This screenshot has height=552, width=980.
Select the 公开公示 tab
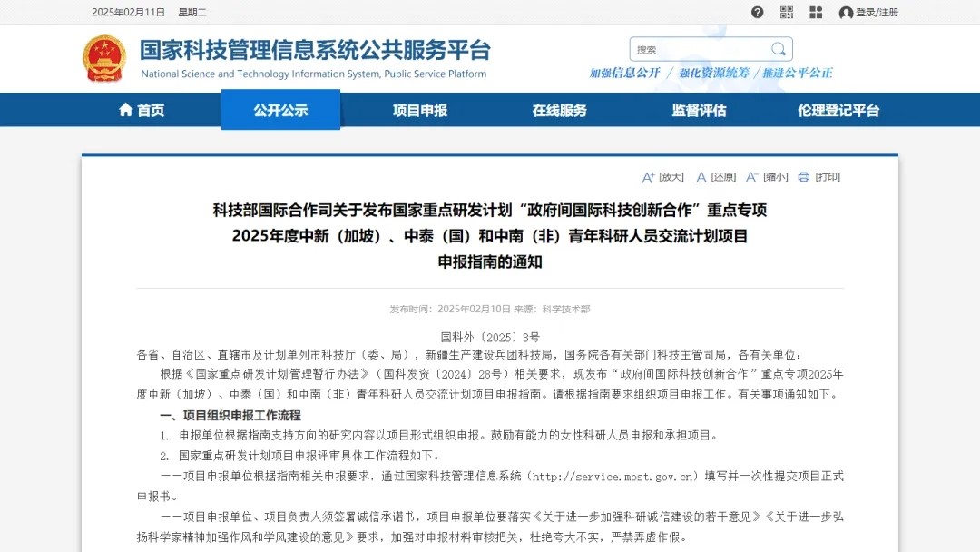point(280,110)
